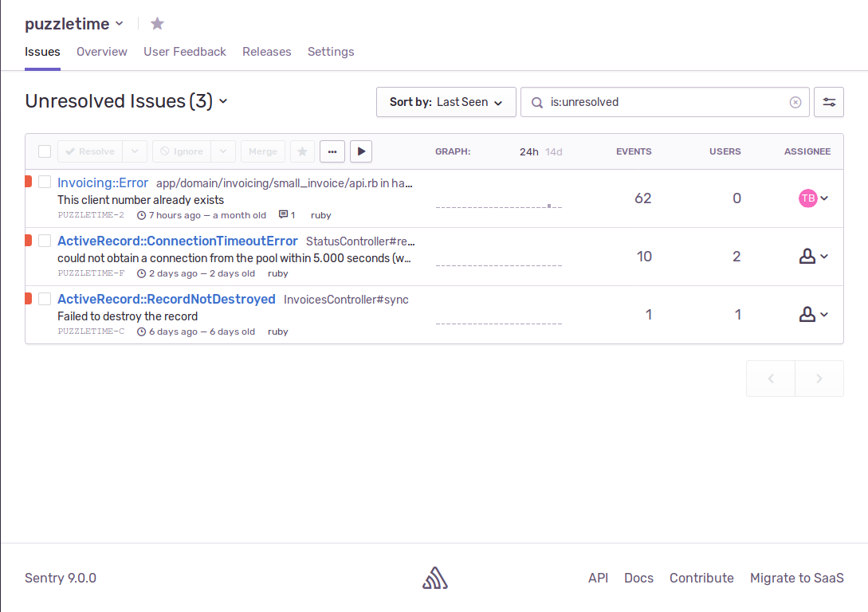Switch to the Issues tab

pyautogui.click(x=42, y=52)
